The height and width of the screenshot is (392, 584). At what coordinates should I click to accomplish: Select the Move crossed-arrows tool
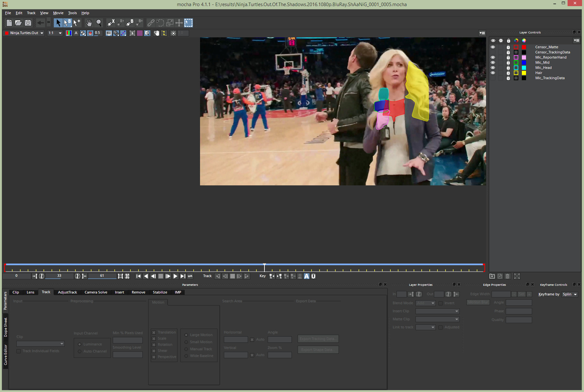(x=179, y=23)
